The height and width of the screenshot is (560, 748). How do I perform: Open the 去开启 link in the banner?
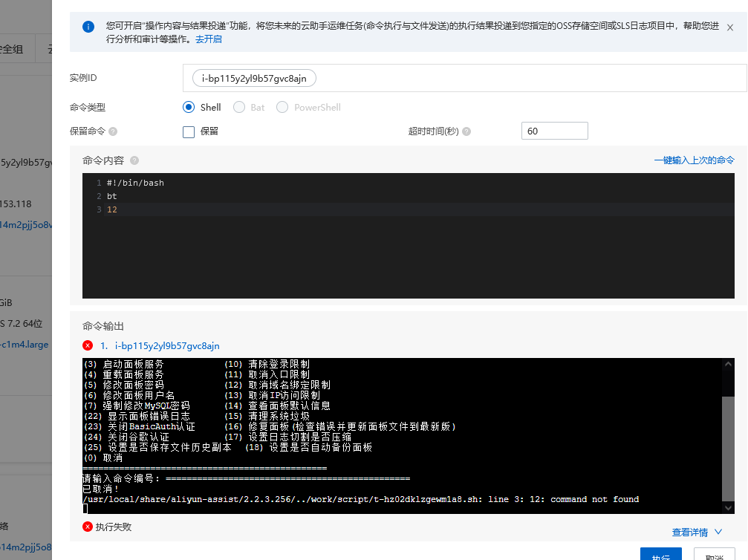coord(207,39)
